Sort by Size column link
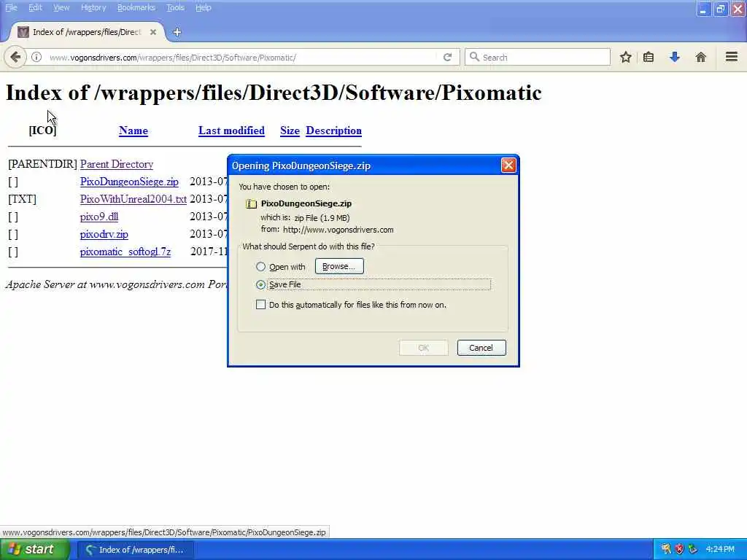This screenshot has height=560, width=747. point(290,131)
